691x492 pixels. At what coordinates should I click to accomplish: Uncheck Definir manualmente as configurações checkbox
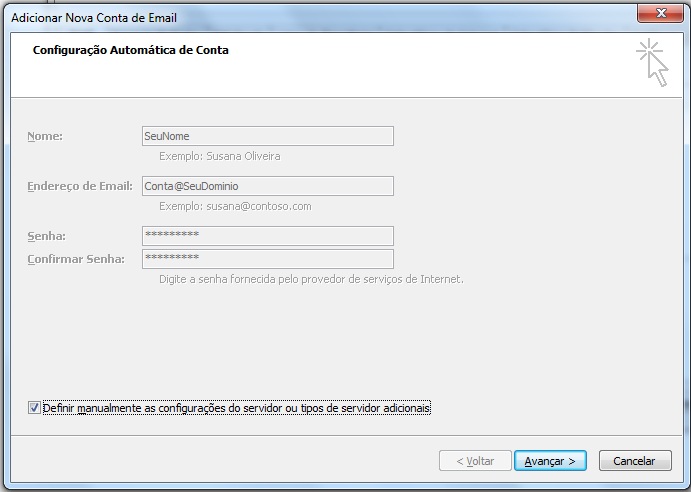click(x=34, y=408)
